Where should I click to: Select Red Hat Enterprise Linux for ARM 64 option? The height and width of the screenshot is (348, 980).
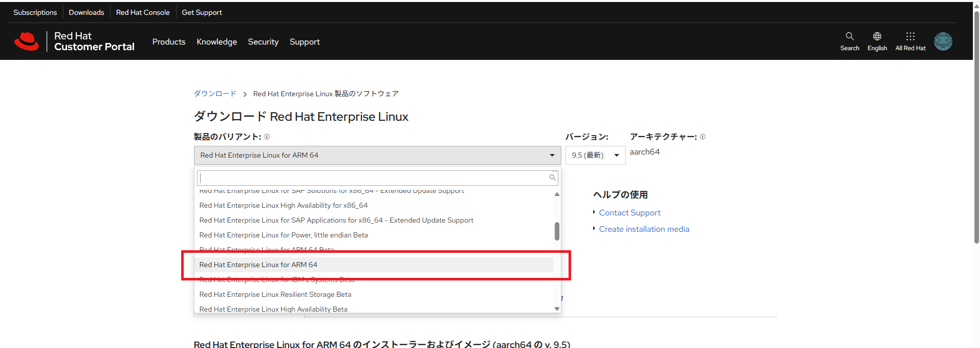(x=258, y=265)
